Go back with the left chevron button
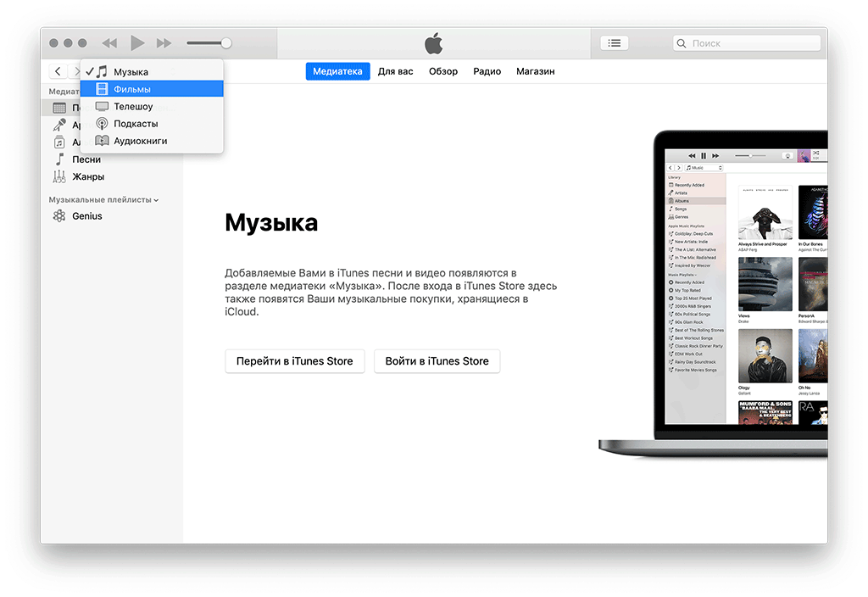 [58, 71]
